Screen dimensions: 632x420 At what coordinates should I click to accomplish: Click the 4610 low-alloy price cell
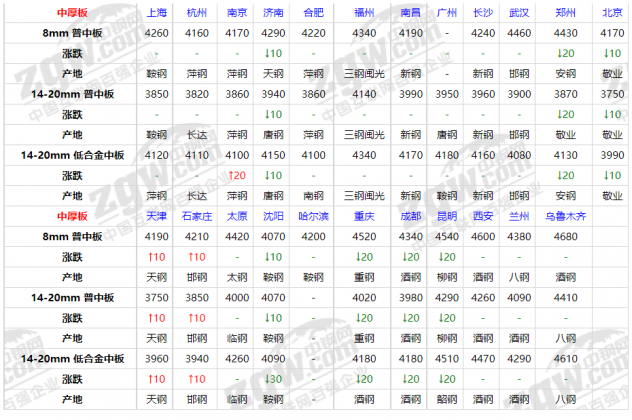pos(565,358)
